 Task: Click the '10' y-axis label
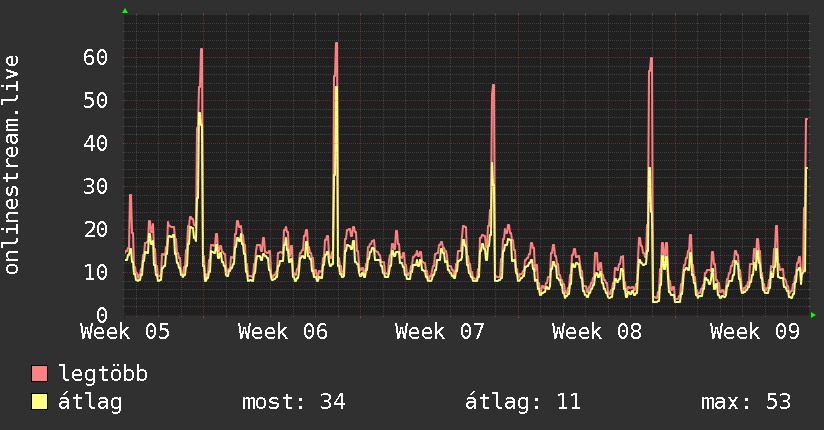tap(96, 272)
